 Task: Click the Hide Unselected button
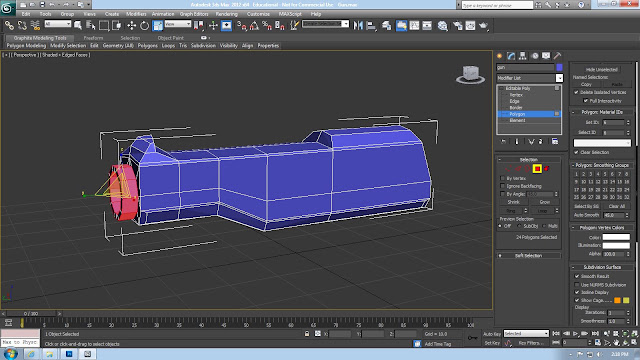602,69
